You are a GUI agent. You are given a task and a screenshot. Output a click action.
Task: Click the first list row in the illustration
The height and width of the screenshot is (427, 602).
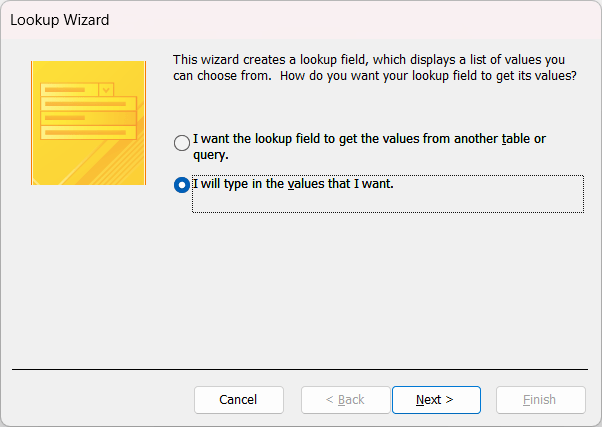88,104
